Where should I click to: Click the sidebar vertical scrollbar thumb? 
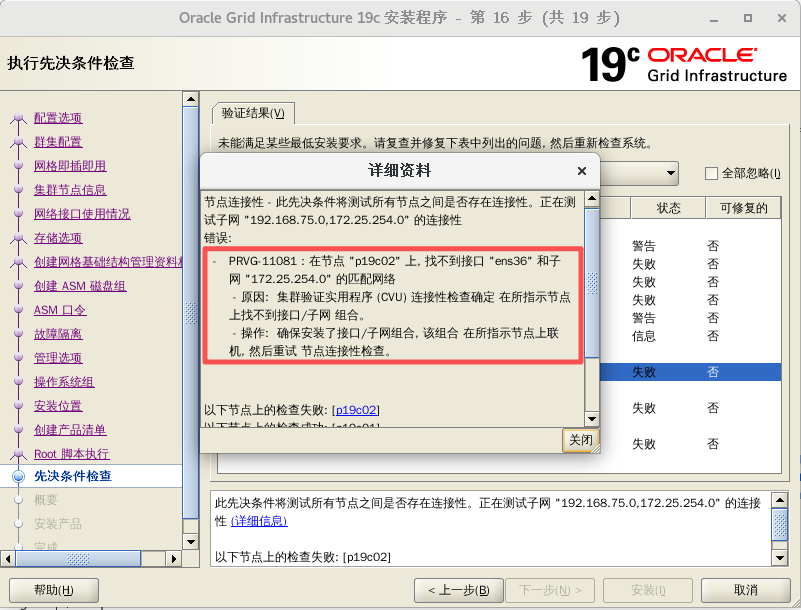point(191,313)
